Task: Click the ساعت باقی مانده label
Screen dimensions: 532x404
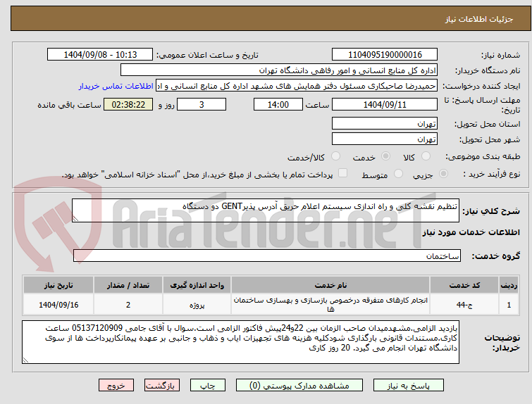Action: pyautogui.click(x=69, y=105)
